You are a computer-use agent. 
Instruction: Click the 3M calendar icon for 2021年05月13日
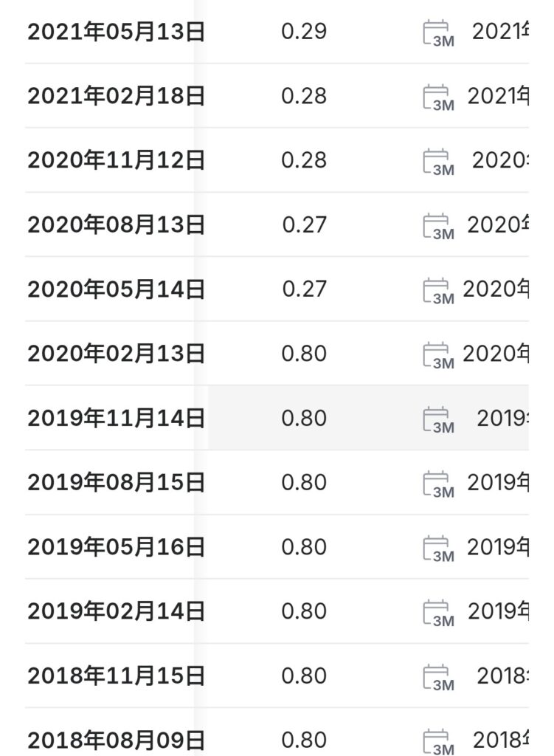point(437,34)
